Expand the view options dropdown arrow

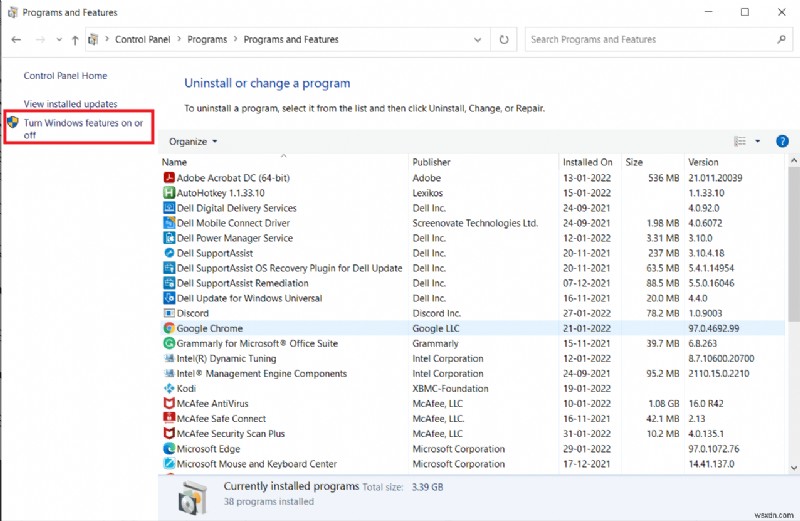[758, 141]
